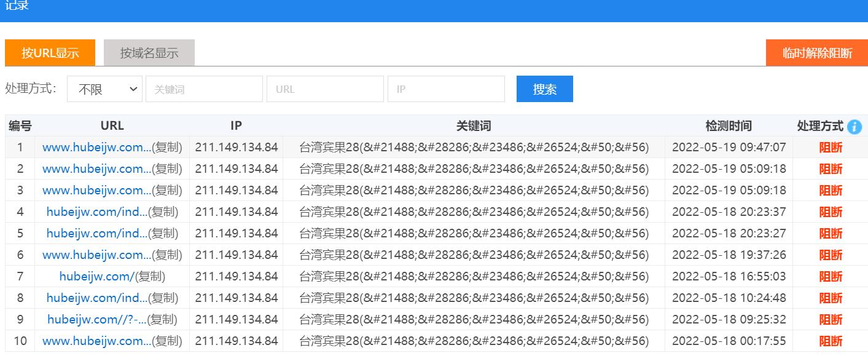Click the 搜索 search button
The height and width of the screenshot is (361, 868).
544,89
